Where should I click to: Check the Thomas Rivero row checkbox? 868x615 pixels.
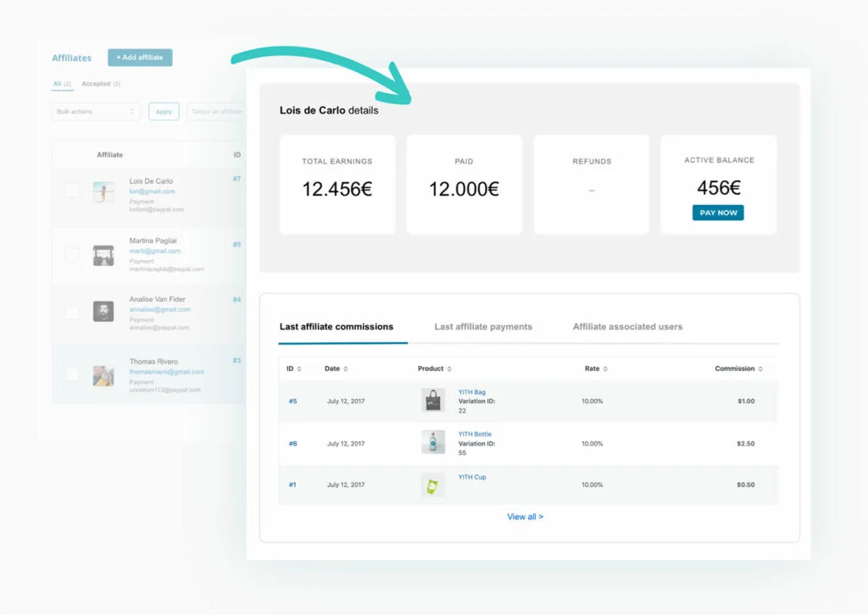coord(72,374)
